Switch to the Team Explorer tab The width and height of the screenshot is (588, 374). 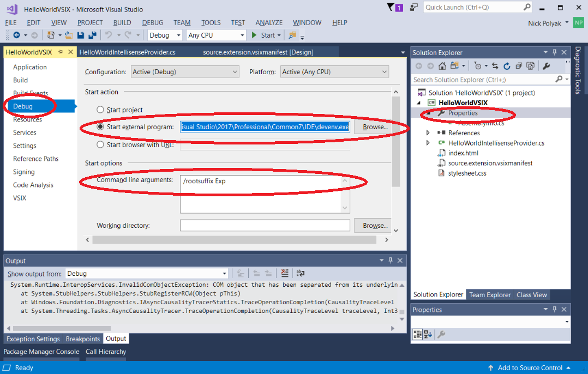[x=490, y=294]
